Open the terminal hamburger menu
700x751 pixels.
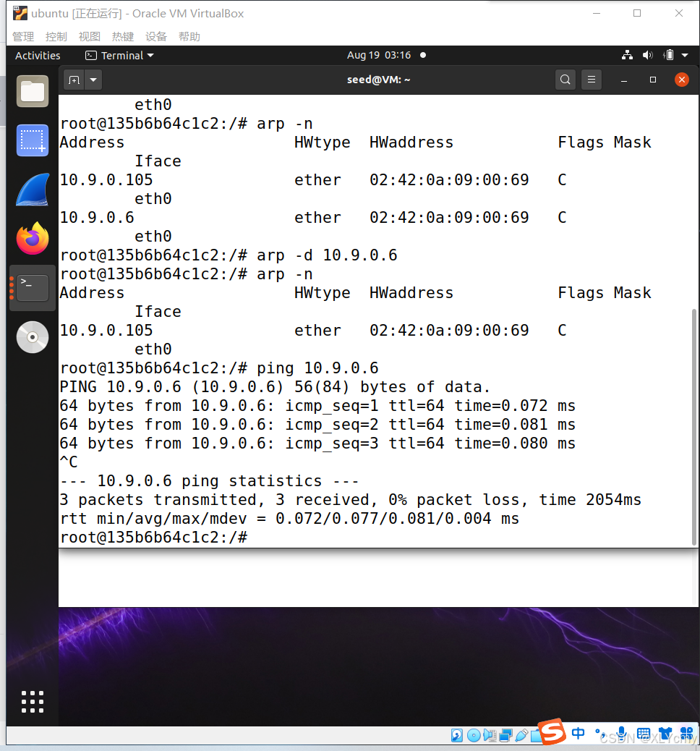592,80
